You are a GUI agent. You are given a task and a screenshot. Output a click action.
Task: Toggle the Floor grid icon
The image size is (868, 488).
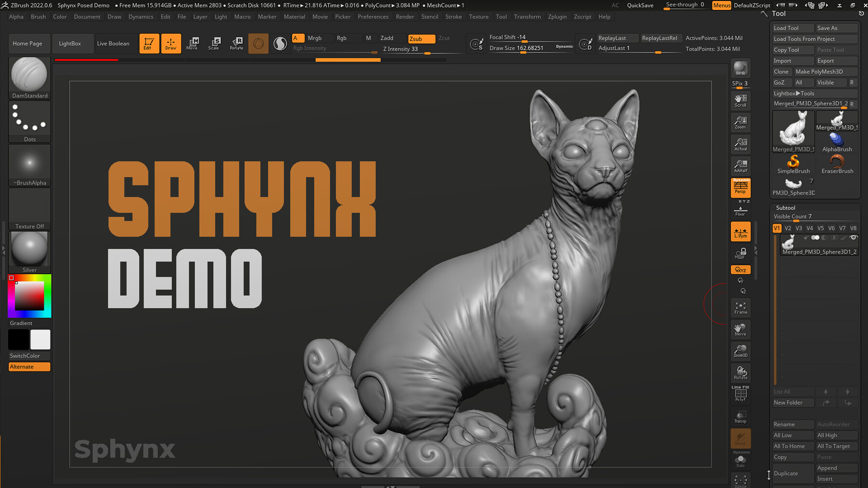point(740,210)
